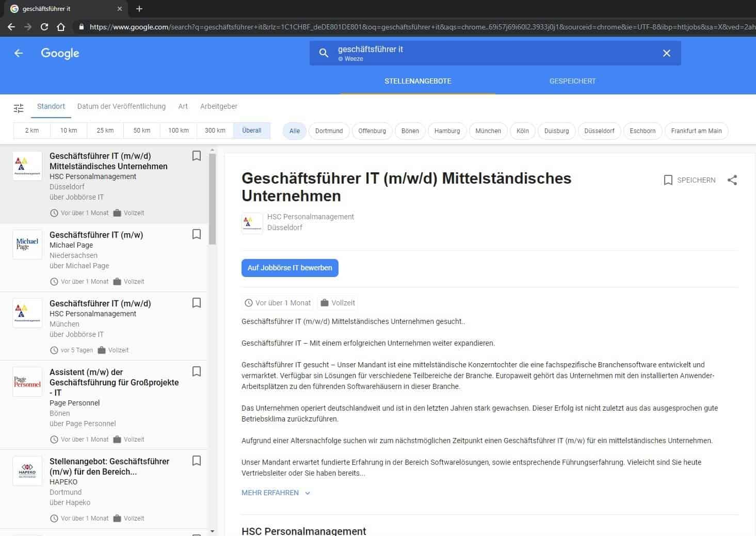Open Geschäftsführer IT (m/w) Michael Page listing
756x536 pixels.
[103, 257]
